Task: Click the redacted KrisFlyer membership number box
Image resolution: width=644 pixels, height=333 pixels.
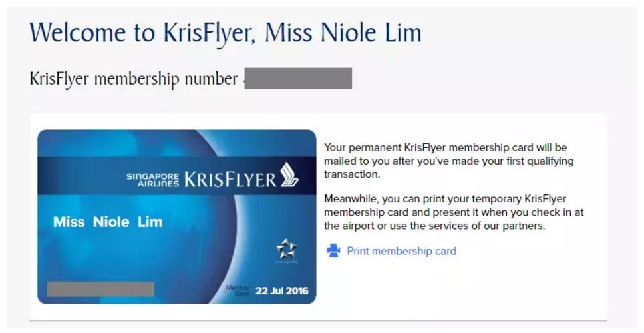Action: [298, 79]
